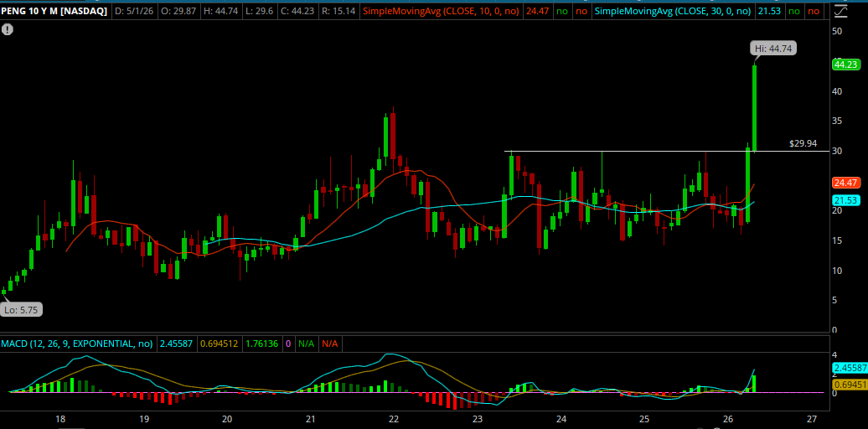Click year 27 on time axis

tap(812, 418)
